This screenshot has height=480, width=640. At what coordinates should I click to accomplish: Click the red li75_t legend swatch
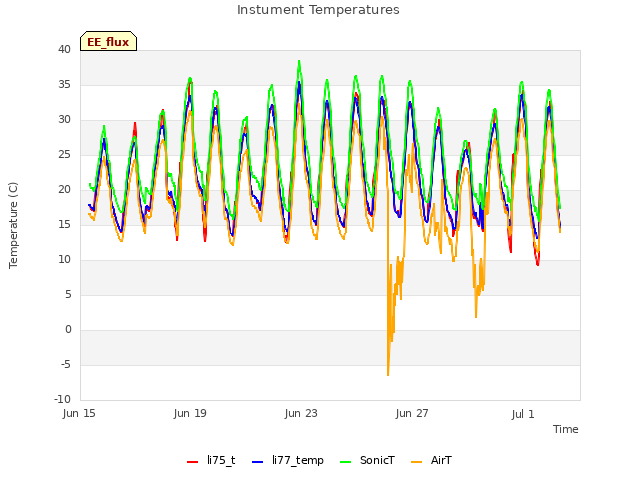tap(192, 462)
